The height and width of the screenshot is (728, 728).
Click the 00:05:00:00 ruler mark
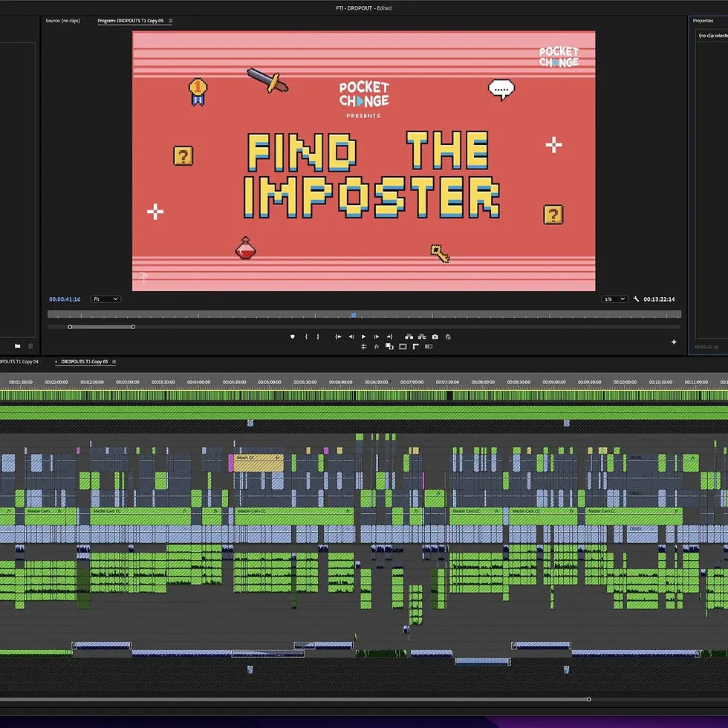(270, 382)
